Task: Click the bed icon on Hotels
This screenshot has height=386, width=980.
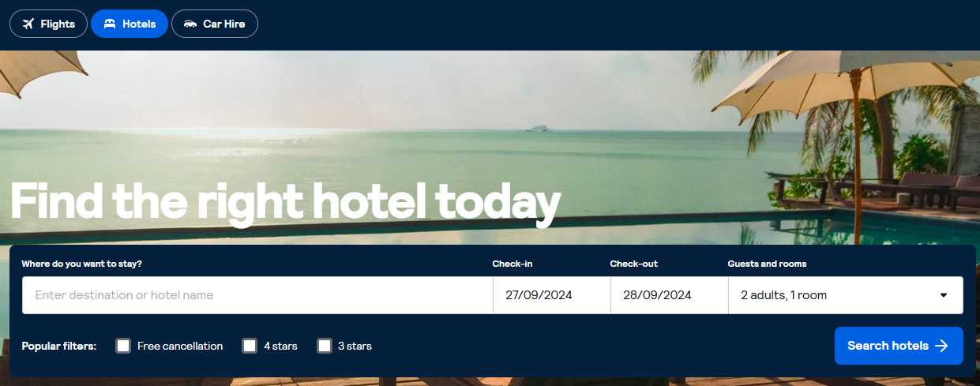Action: tap(110, 24)
